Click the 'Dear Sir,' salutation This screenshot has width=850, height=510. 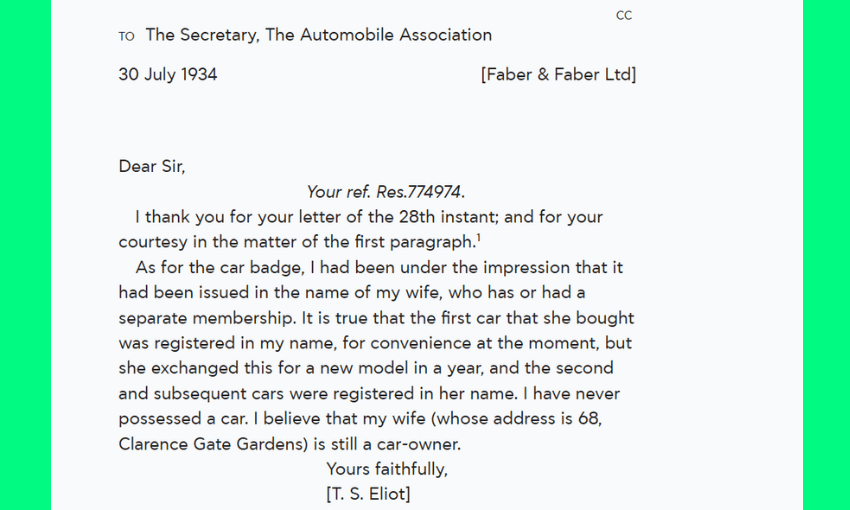tap(152, 166)
